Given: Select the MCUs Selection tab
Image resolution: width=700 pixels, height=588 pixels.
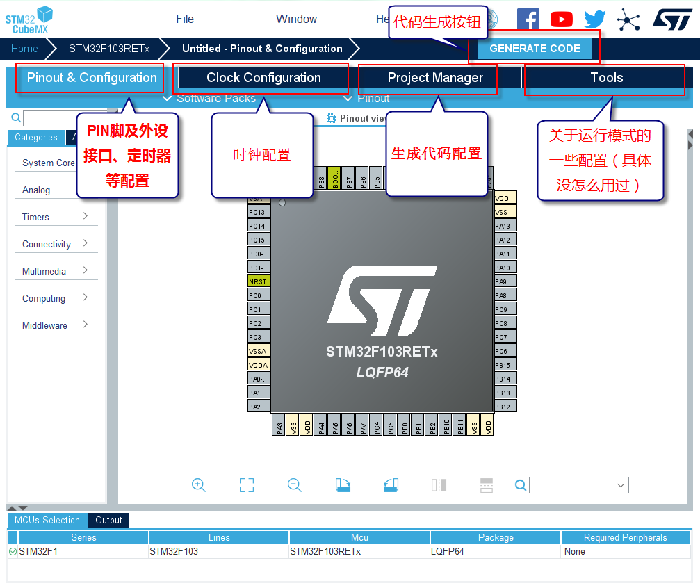Looking at the screenshot, I should (x=47, y=520).
